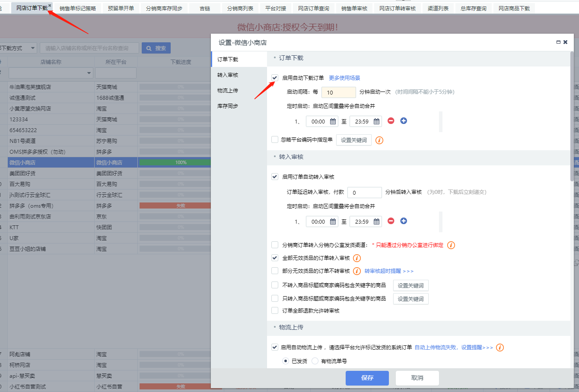Switch to 分销商库存同步 tab
Viewport: 579px width, 392px height.
click(x=164, y=8)
